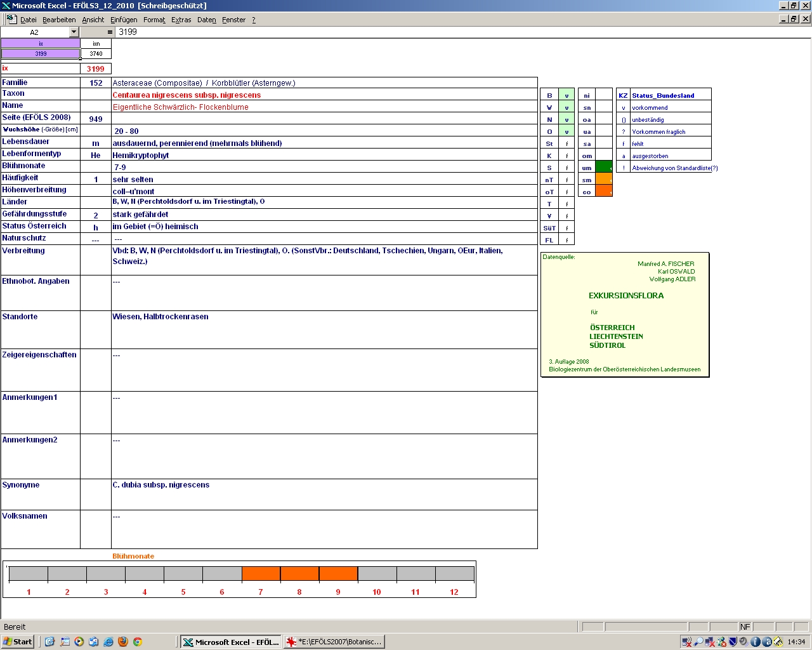This screenshot has height=650, width=812.
Task: Select the purple cell containing 3199
Action: point(41,53)
